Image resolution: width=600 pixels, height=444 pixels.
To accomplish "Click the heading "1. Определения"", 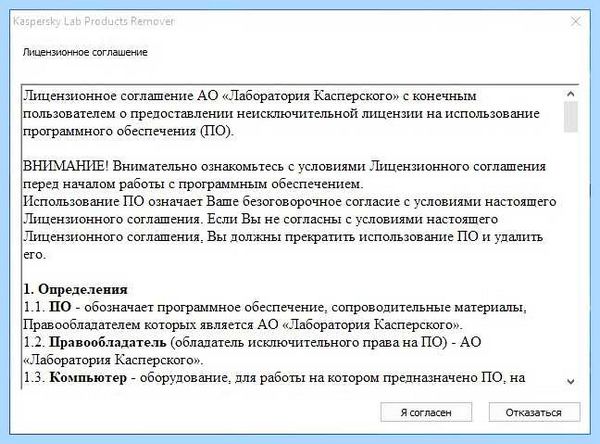I will (x=75, y=289).
